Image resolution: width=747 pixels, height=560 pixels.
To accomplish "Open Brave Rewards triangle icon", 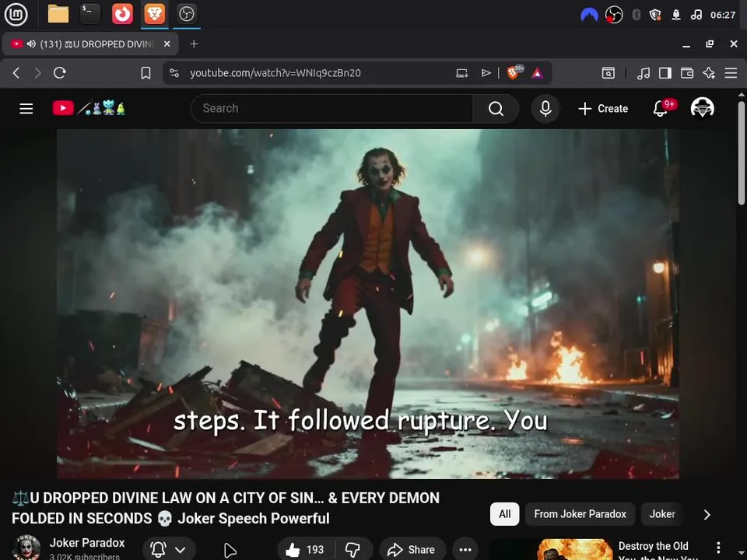I will click(x=538, y=73).
